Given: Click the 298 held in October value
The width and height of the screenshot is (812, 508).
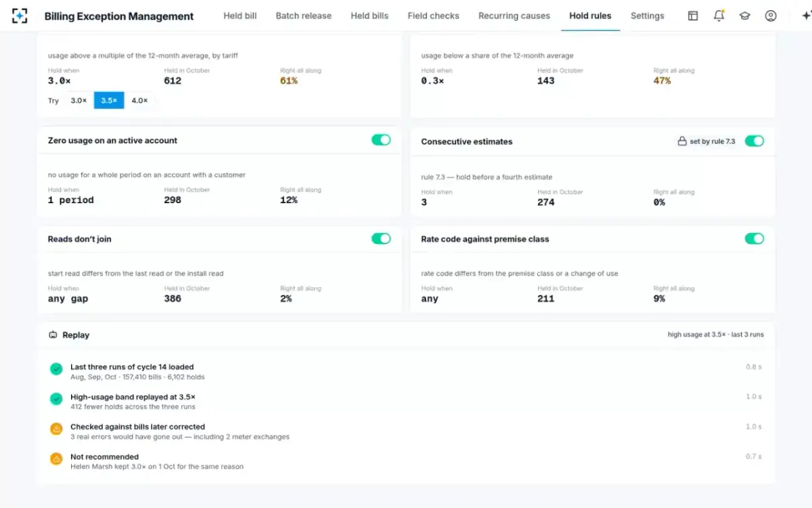Looking at the screenshot, I should (173, 200).
